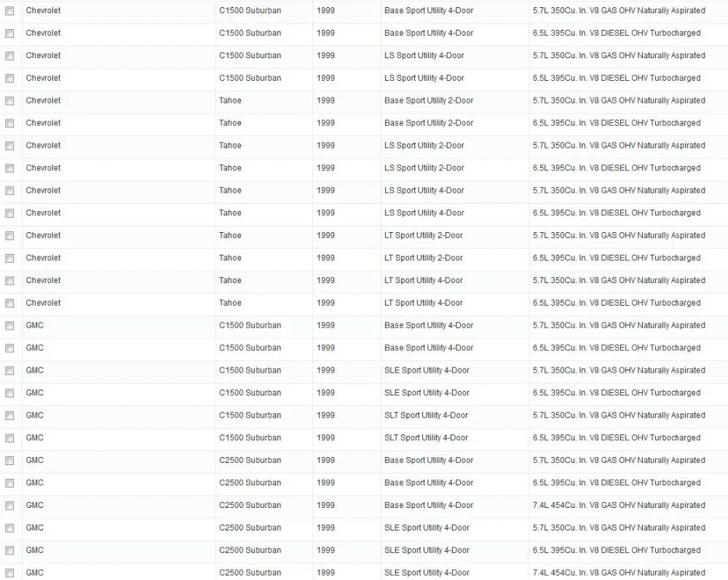Tick the GMC C2500 Suburban Base 5.7L gas checkbox

9,461
